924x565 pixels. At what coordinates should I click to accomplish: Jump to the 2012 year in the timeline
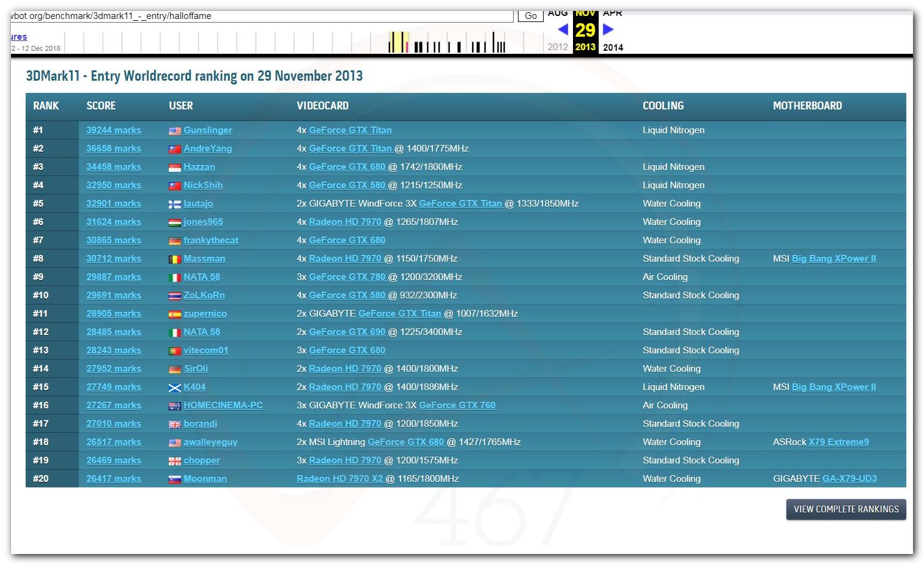tap(558, 47)
